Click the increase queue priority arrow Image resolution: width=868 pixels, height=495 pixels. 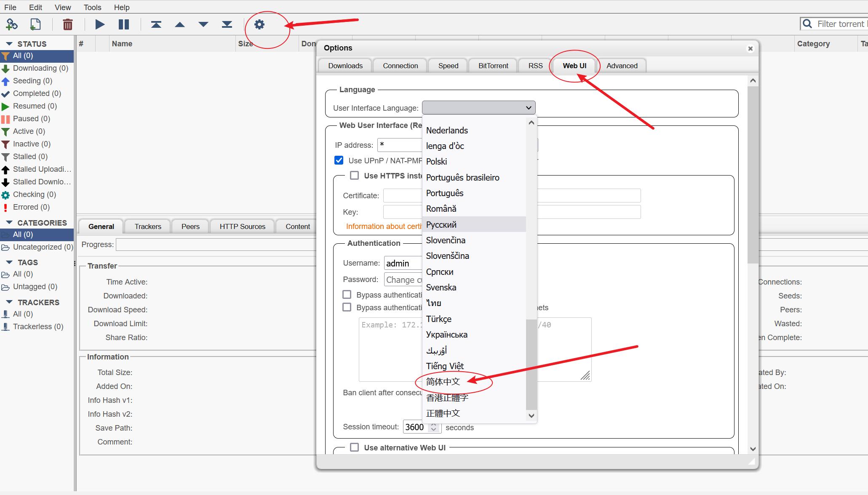click(180, 24)
